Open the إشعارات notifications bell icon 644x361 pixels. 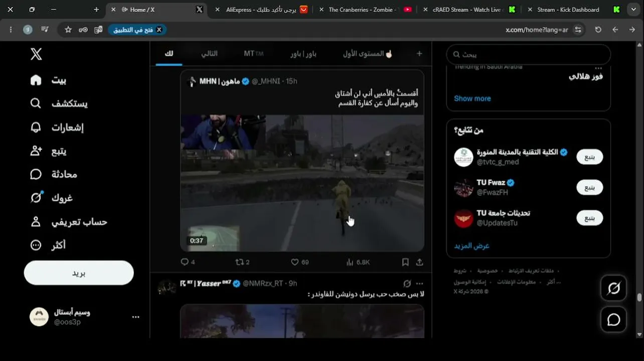[x=36, y=127]
